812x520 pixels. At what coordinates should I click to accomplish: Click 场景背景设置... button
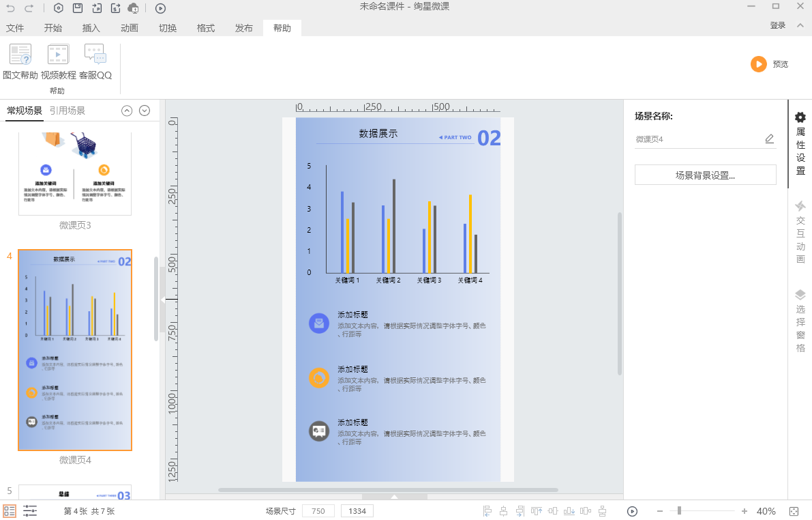click(705, 175)
